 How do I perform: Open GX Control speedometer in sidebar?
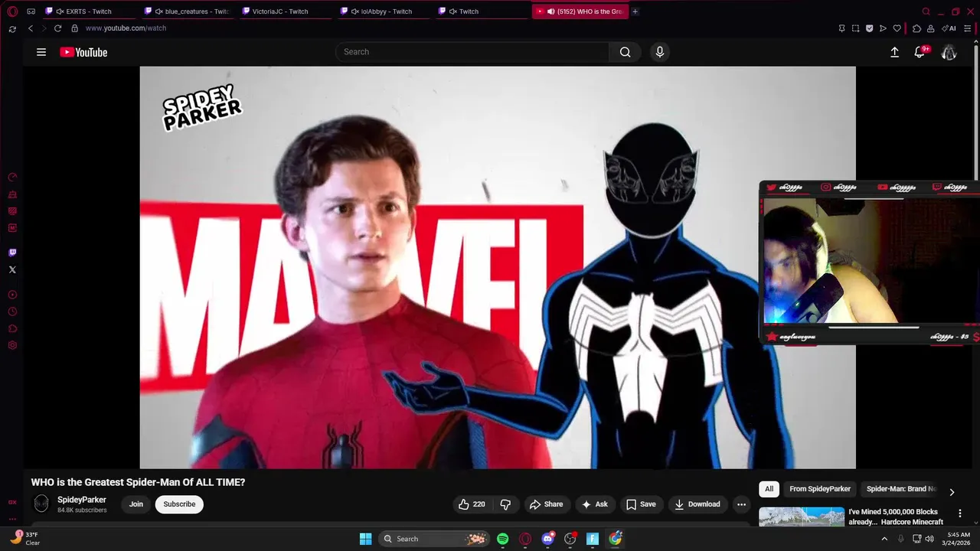click(x=12, y=178)
